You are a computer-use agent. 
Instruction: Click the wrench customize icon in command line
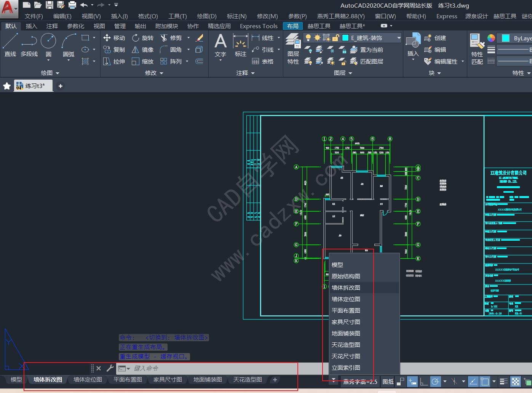[110, 368]
